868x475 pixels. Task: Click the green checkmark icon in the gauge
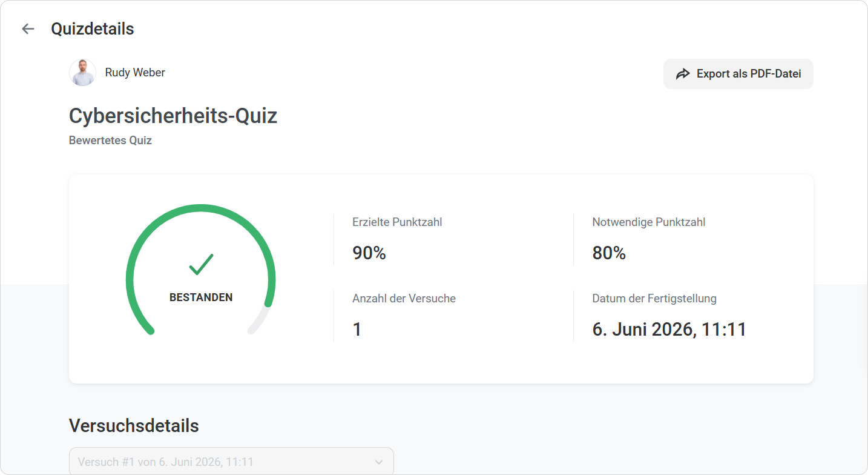(x=201, y=264)
